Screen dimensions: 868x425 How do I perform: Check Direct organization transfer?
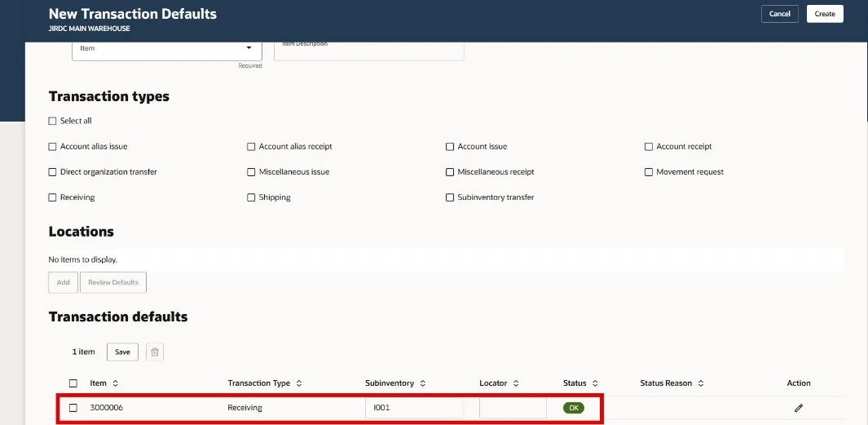pyautogui.click(x=53, y=172)
